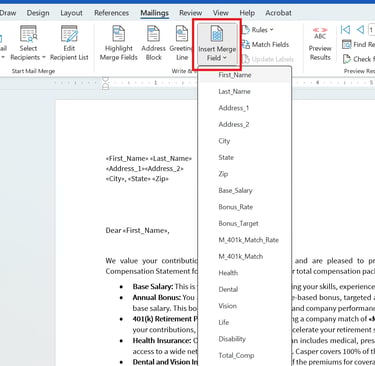Open the Review tab

[191, 13]
